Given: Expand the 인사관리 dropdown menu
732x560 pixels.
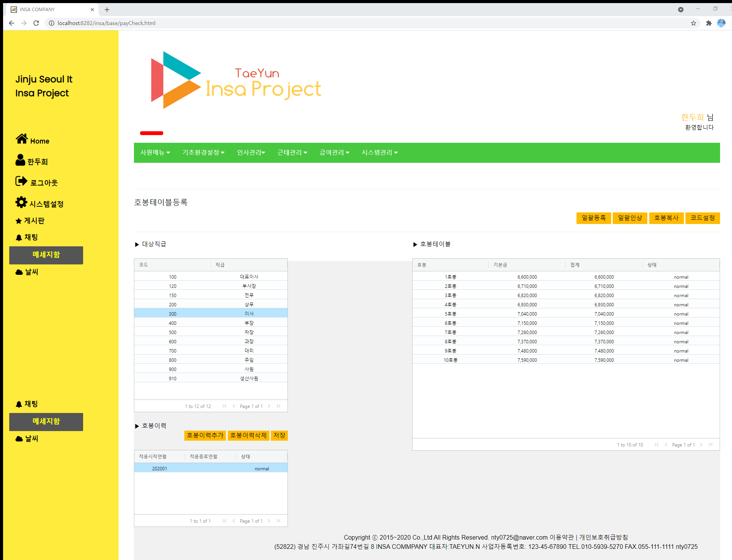Looking at the screenshot, I should coord(251,153).
